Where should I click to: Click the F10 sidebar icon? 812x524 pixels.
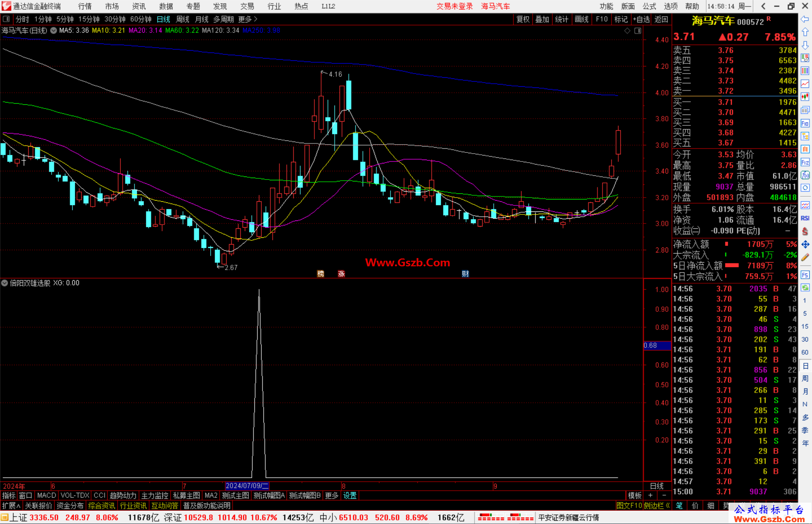tap(805, 123)
